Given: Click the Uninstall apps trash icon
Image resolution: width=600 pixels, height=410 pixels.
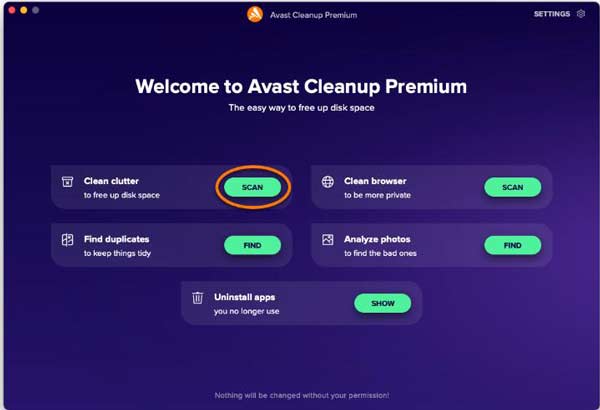Looking at the screenshot, I should (x=197, y=298).
